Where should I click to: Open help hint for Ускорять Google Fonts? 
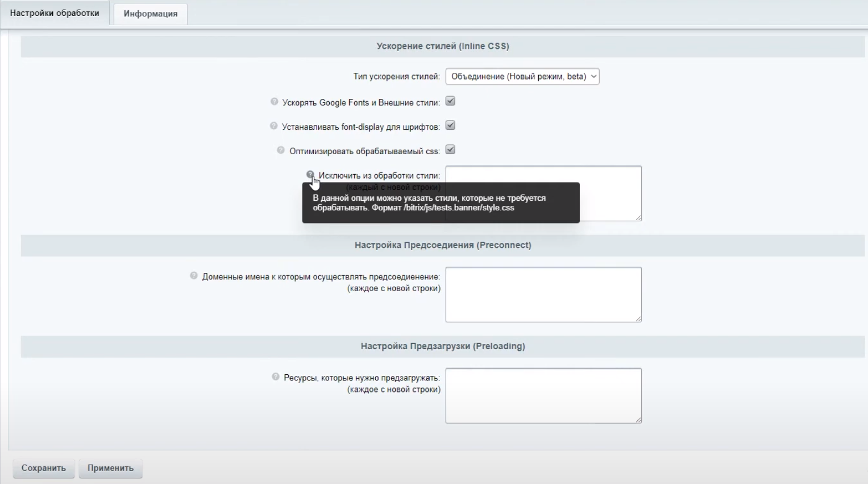pos(275,102)
